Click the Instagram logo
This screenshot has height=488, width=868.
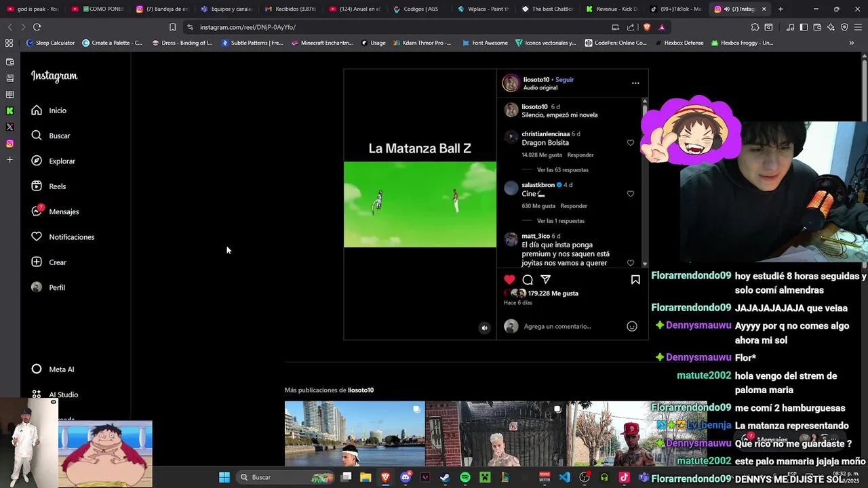(54, 76)
